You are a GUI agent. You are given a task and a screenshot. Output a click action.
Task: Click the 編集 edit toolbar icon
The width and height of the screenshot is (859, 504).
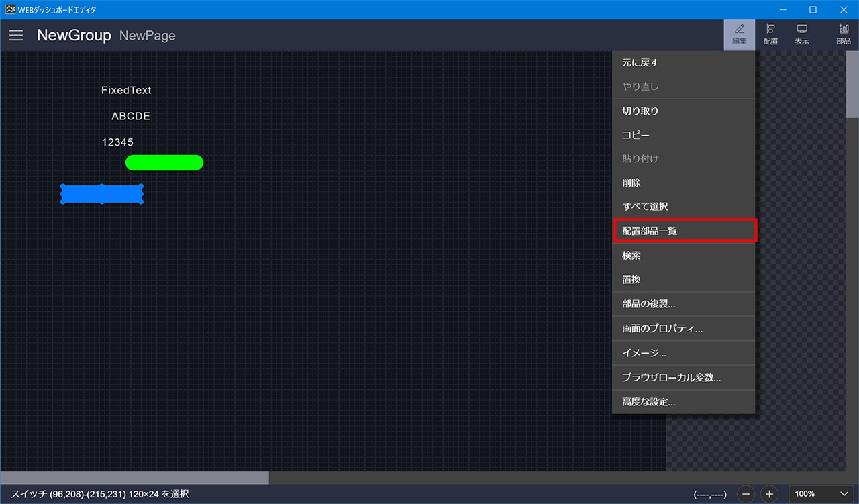[x=739, y=35]
